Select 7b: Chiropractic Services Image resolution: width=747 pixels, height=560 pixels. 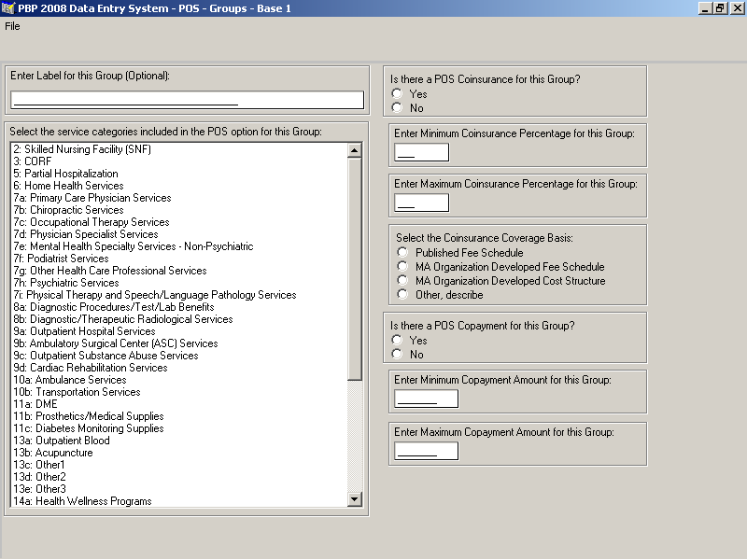coord(179,210)
